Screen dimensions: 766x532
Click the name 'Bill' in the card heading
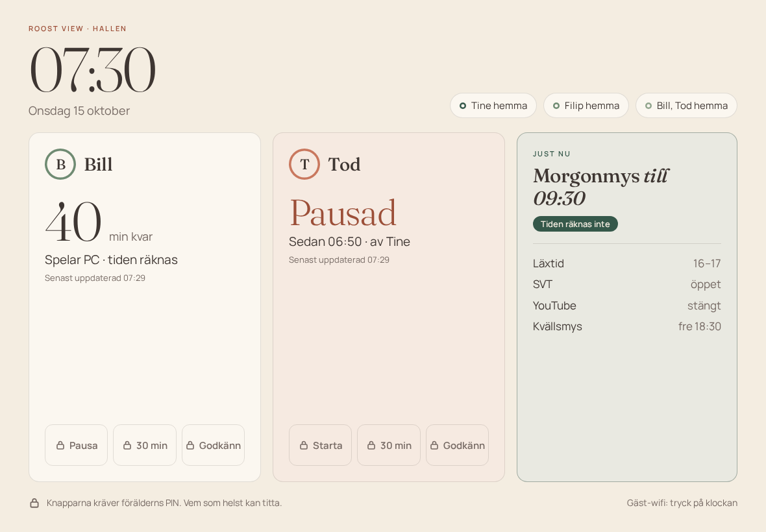click(98, 165)
